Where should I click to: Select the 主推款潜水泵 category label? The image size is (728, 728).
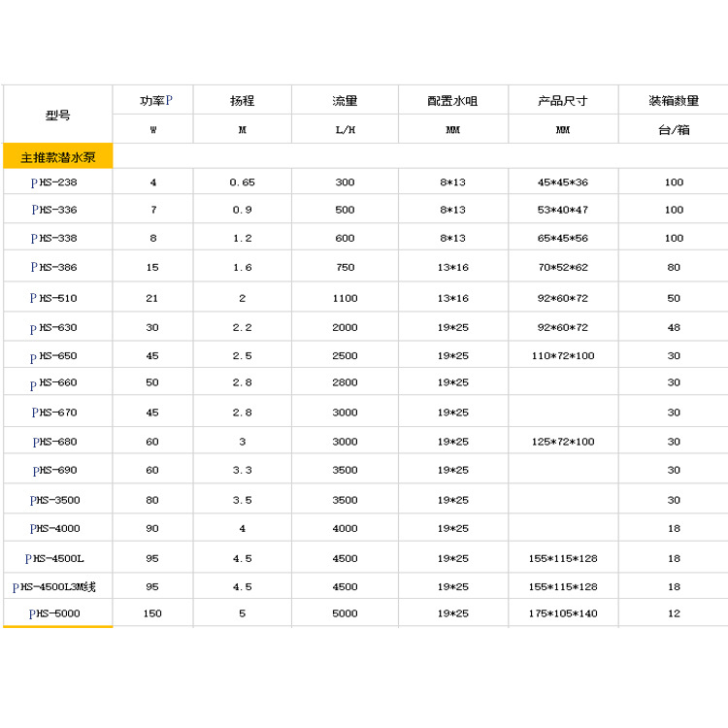57,157
